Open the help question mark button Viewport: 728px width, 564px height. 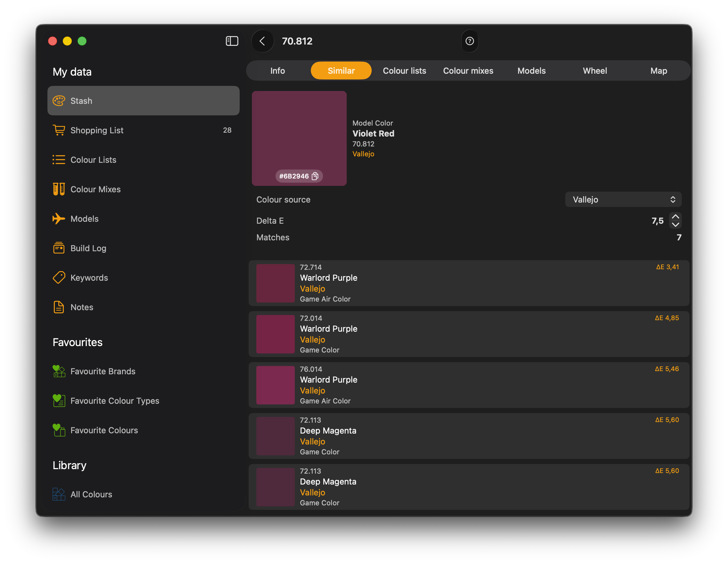469,41
